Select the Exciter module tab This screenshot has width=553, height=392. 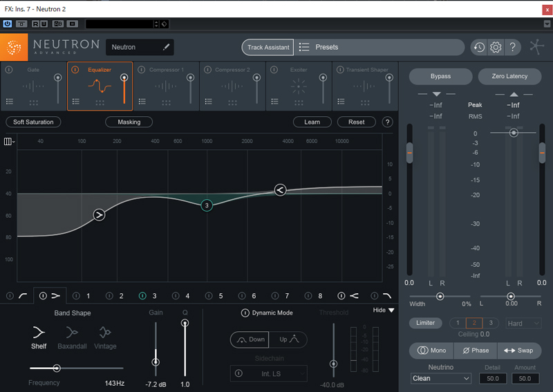coord(299,86)
